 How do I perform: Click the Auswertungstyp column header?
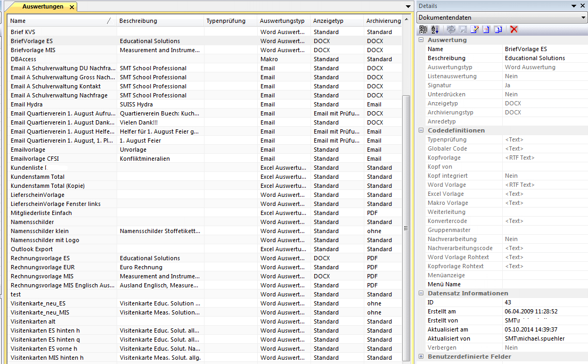282,21
